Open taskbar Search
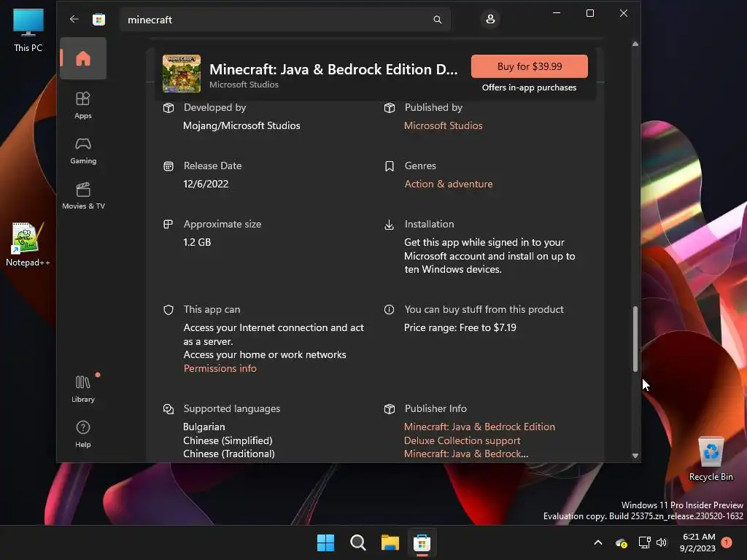The image size is (747, 560). point(357,542)
